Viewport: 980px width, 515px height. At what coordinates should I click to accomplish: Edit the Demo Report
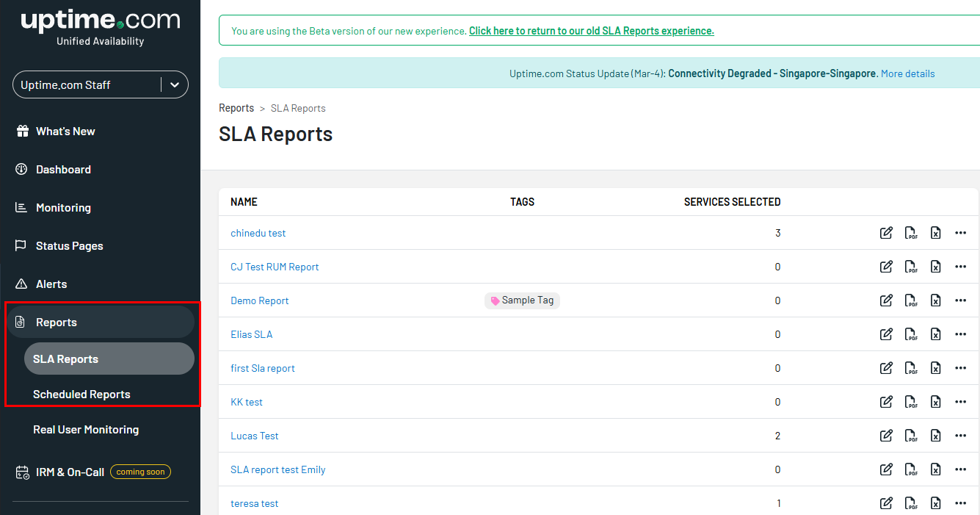pyautogui.click(x=886, y=300)
